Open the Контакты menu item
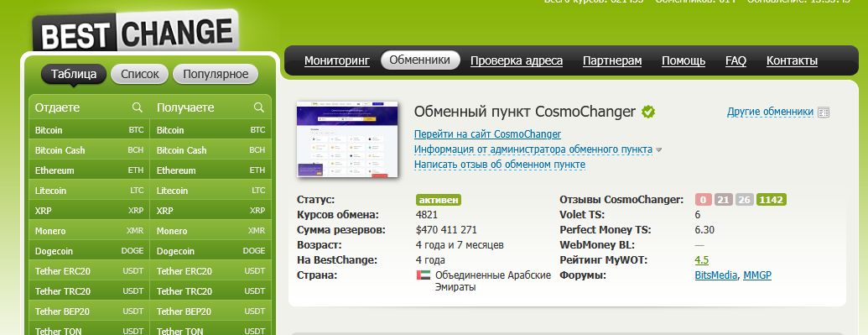868x335 pixels. 792,61
